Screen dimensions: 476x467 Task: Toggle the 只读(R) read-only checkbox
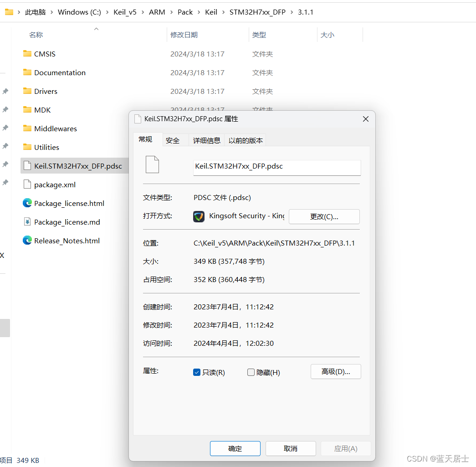pos(197,372)
